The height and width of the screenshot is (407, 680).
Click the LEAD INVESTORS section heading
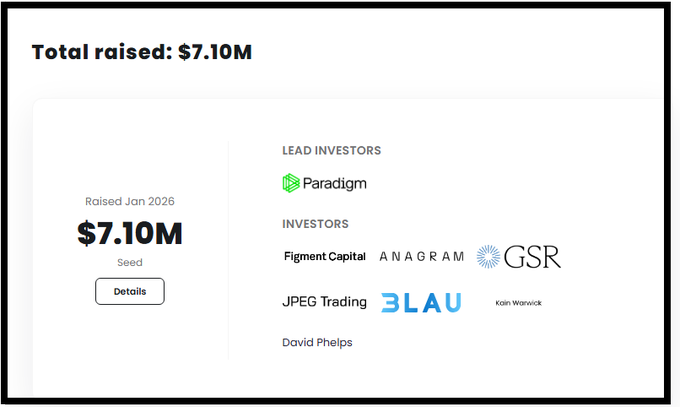click(332, 150)
